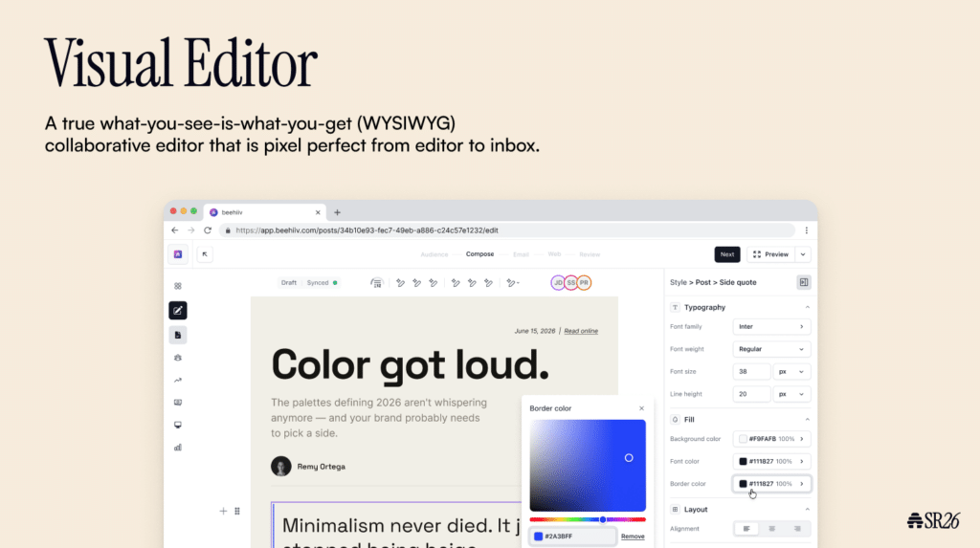Collapse the Fill section
The width and height of the screenshot is (980, 548).
[807, 420]
